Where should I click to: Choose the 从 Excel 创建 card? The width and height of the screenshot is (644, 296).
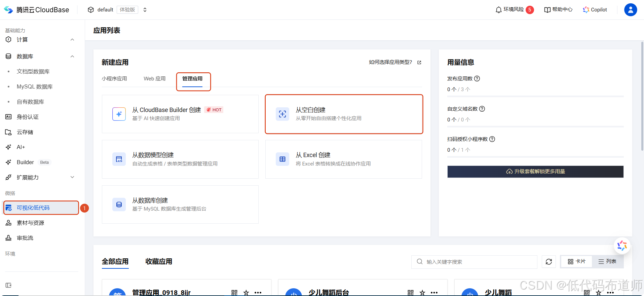coord(344,159)
